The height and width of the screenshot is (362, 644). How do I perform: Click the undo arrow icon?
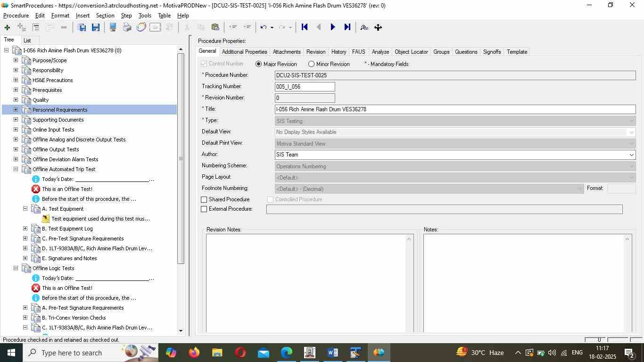pyautogui.click(x=264, y=27)
